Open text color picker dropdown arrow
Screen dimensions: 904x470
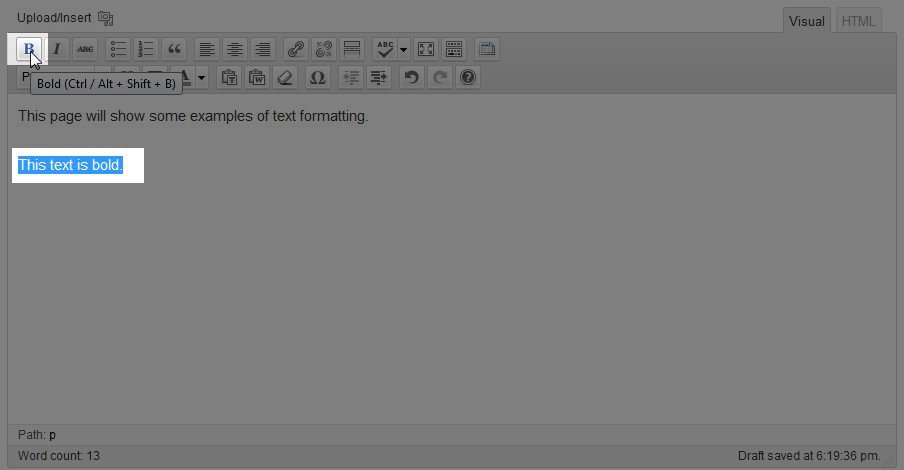[x=201, y=77]
